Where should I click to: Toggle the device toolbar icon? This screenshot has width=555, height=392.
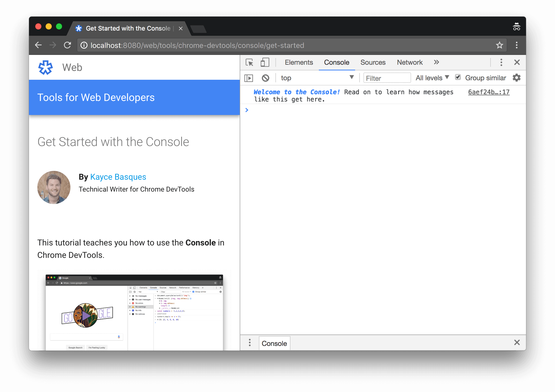point(265,62)
